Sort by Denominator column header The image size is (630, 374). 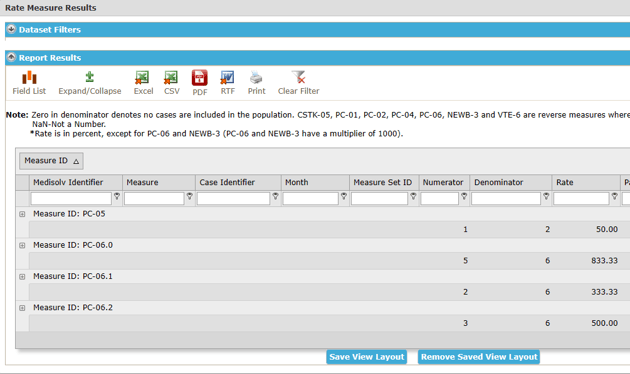[x=511, y=182]
